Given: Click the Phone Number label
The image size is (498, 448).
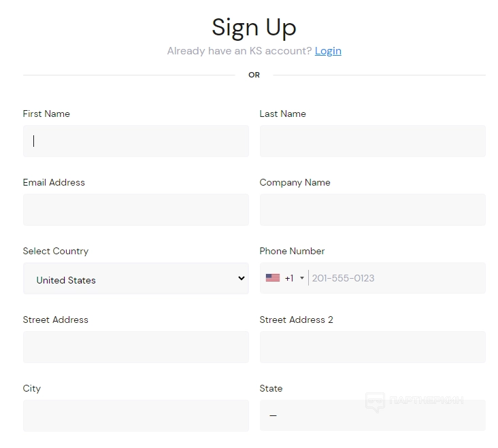Looking at the screenshot, I should tap(292, 251).
